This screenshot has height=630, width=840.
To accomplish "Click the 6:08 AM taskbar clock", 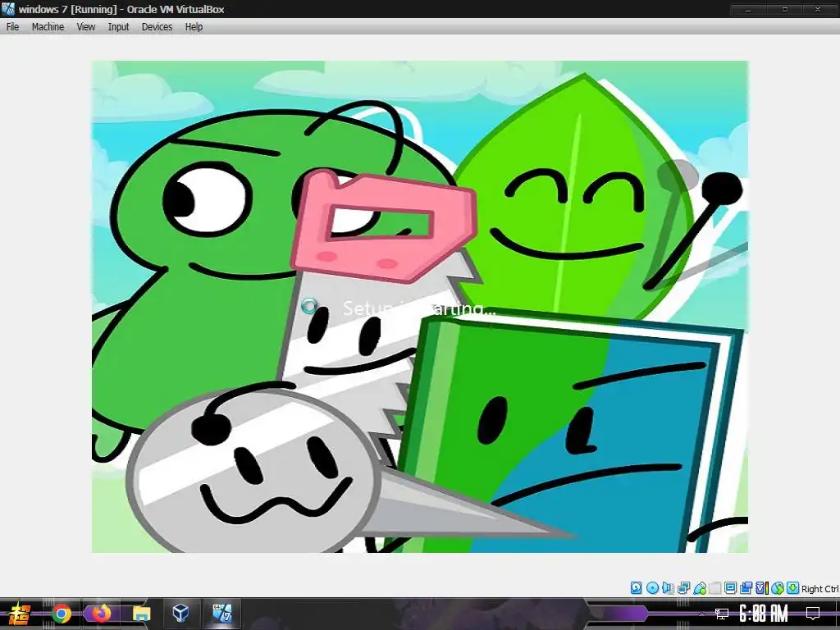I will (764, 614).
